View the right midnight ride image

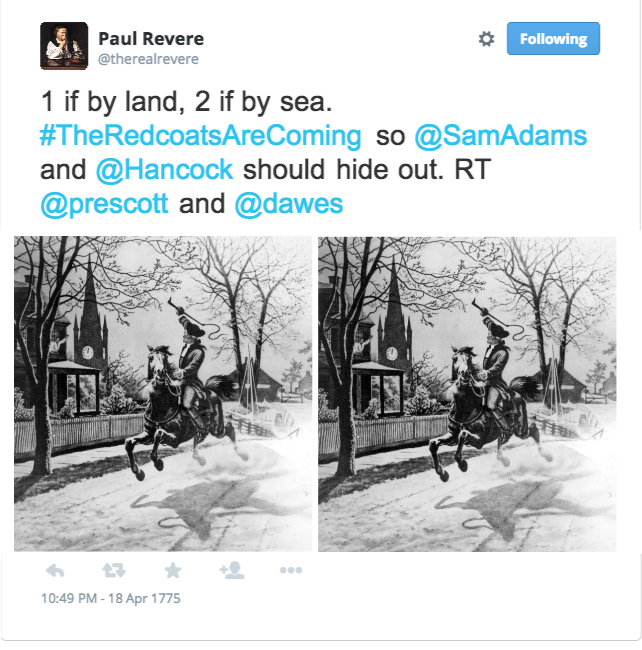point(467,394)
